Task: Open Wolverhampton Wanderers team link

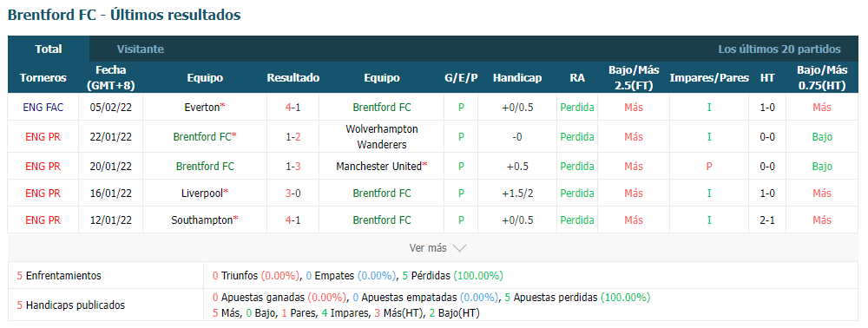Action: [381, 136]
